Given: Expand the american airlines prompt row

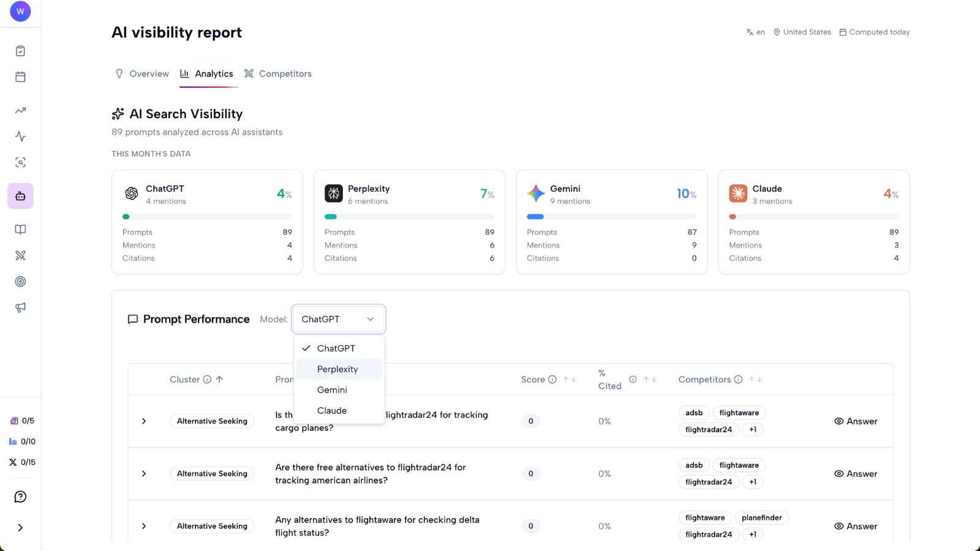Looking at the screenshot, I should [x=144, y=474].
